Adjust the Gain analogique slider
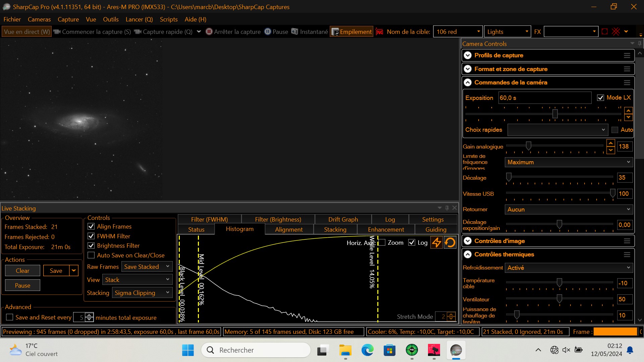 tap(529, 146)
